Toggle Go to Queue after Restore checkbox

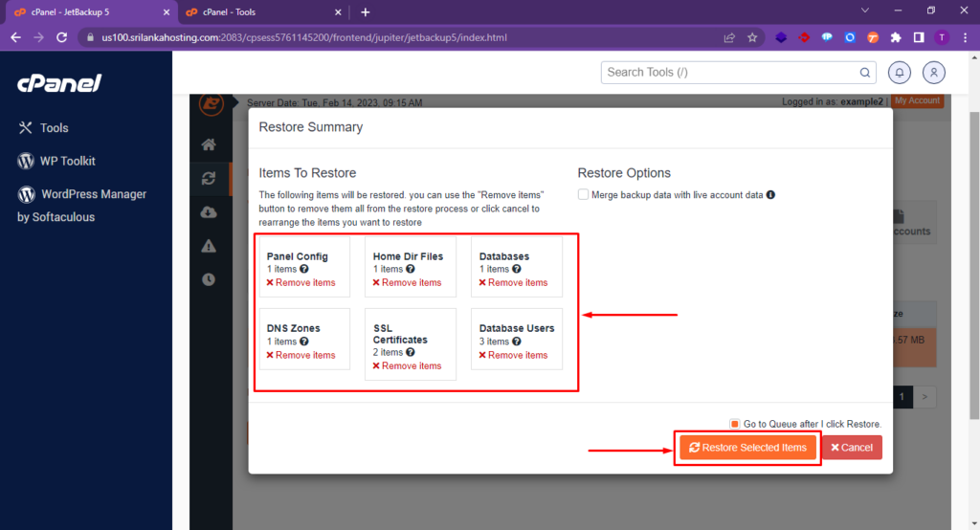(x=735, y=424)
